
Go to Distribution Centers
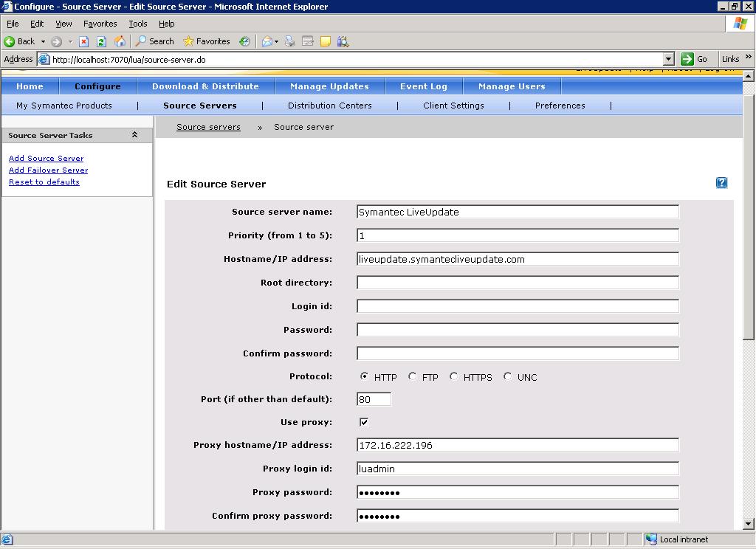point(330,106)
